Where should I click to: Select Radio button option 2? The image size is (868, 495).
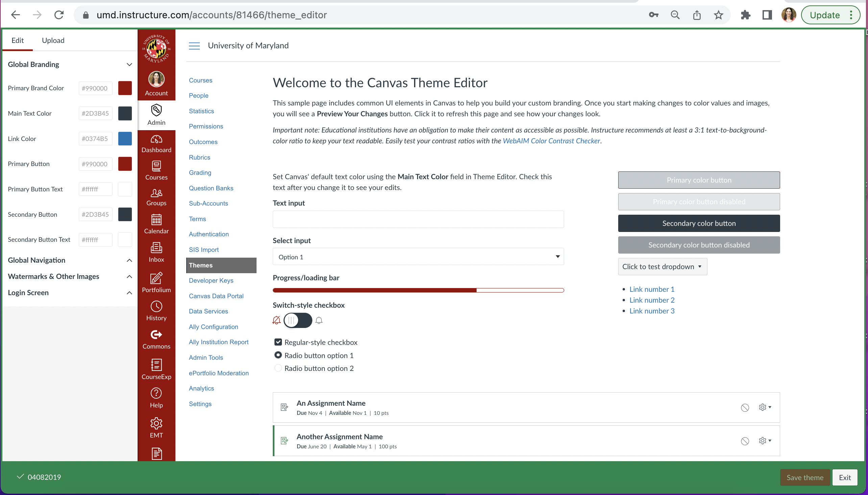click(278, 368)
